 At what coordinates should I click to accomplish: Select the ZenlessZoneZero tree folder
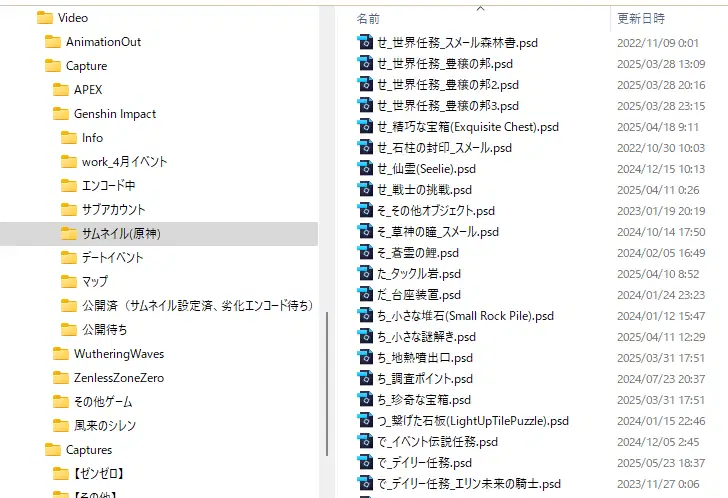pos(119,378)
